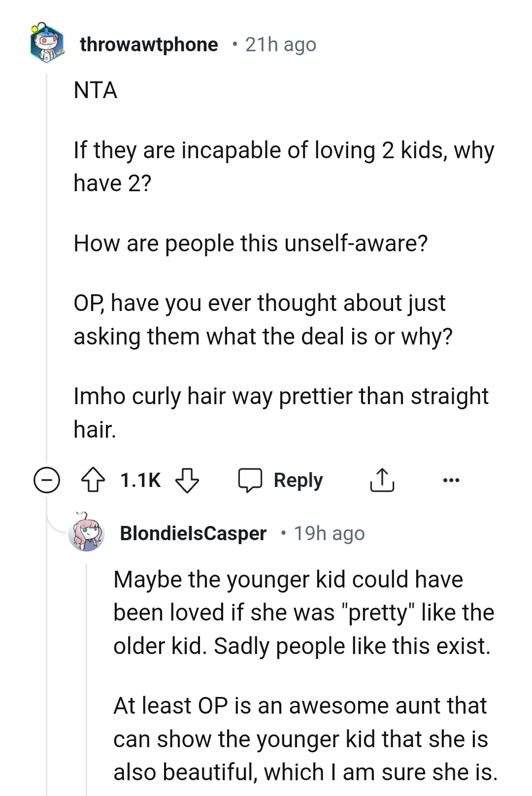Upvote the throwawtphone comment

point(93,480)
